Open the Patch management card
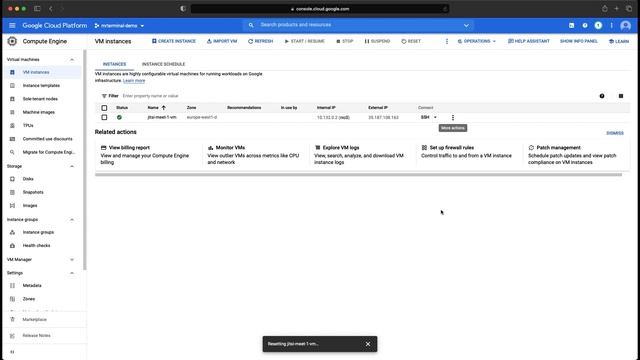This screenshot has width=640, height=360. pos(576,155)
